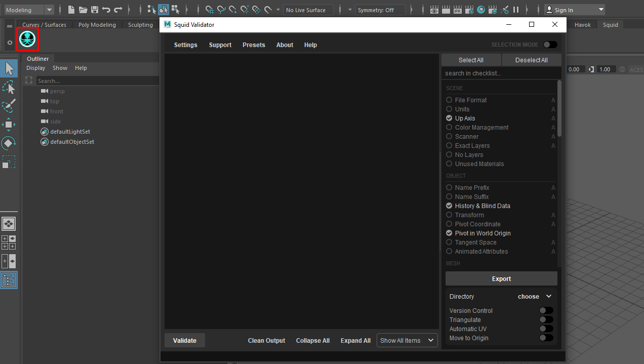
Task: Uncheck Pivot in World Origin
Action: 449,233
